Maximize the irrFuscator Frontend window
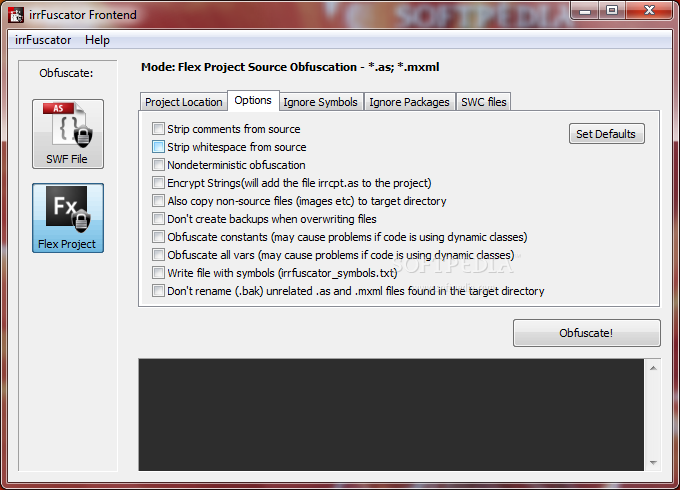680x490 pixels. pos(612,11)
